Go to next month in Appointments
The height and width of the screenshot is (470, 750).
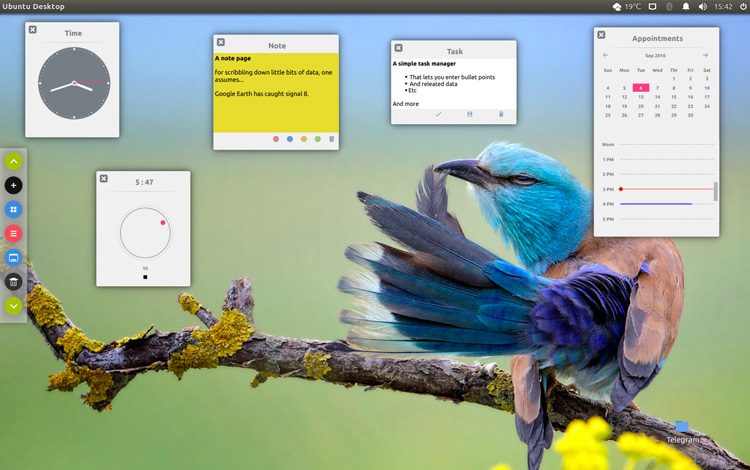[x=706, y=55]
